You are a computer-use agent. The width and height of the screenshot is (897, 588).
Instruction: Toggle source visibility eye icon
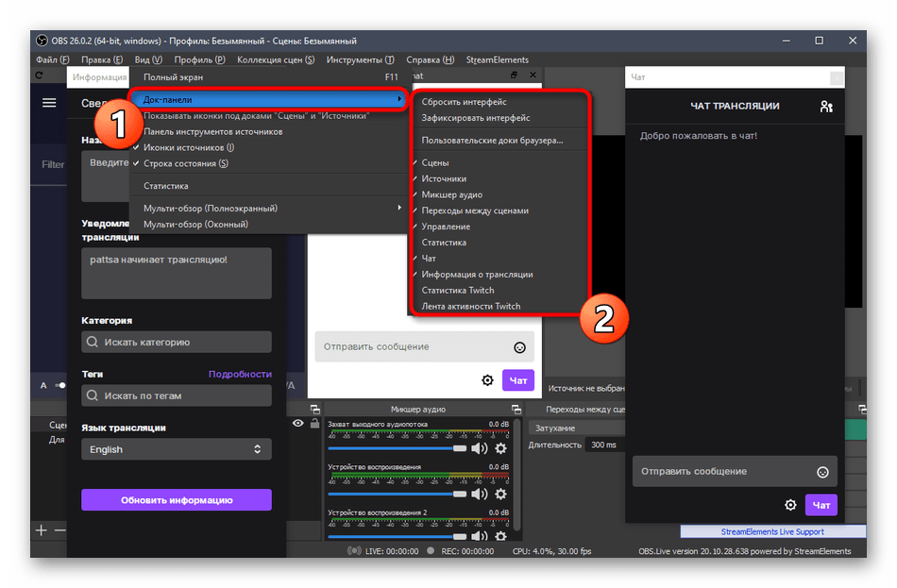point(298,425)
